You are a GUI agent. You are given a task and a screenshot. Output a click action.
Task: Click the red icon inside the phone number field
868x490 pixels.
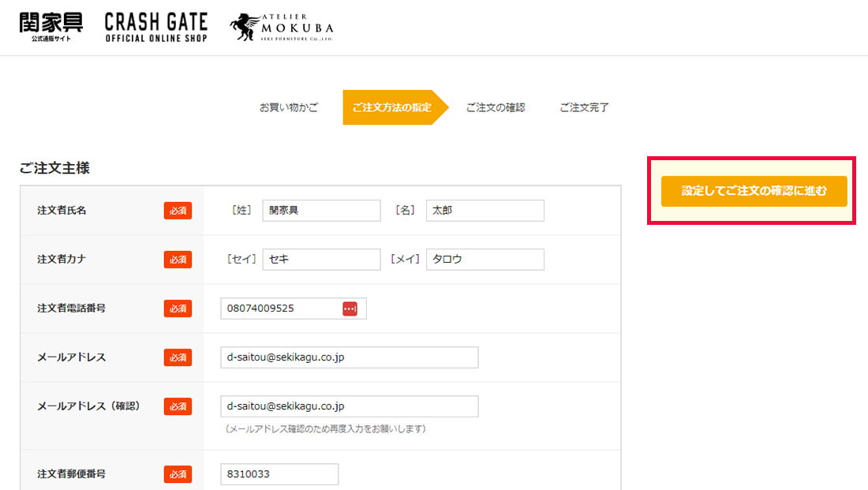pos(350,309)
